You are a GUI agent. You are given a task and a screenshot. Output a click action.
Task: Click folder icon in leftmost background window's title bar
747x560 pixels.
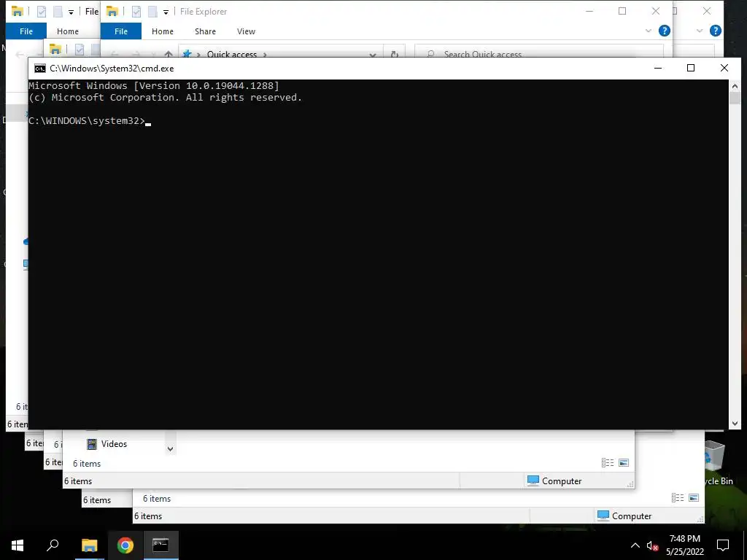pyautogui.click(x=18, y=12)
